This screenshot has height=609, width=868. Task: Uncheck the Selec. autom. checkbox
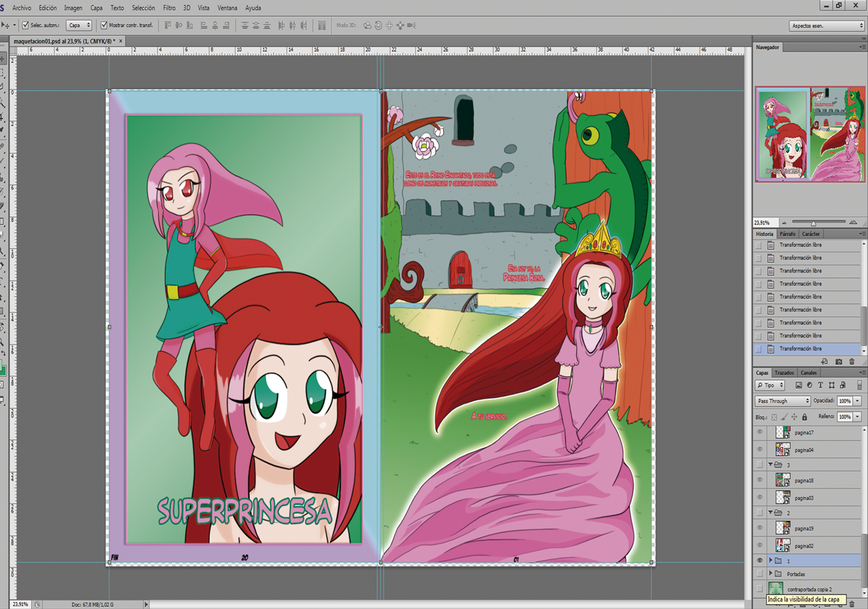pyautogui.click(x=26, y=26)
